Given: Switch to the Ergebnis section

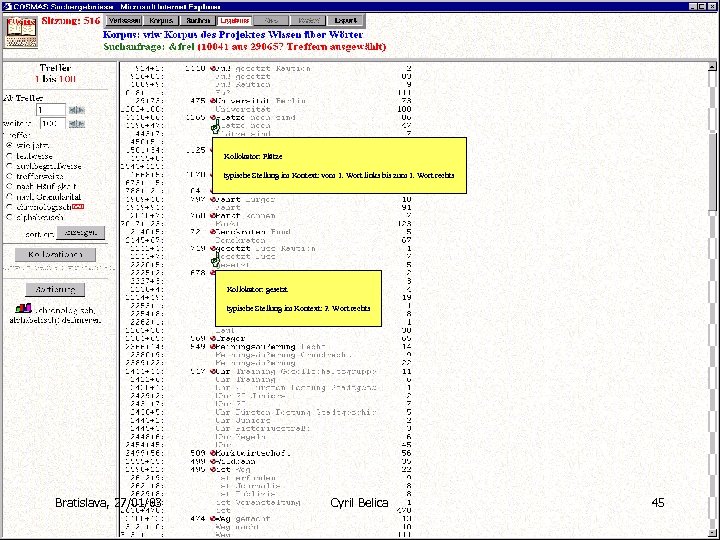Looking at the screenshot, I should click(234, 21).
